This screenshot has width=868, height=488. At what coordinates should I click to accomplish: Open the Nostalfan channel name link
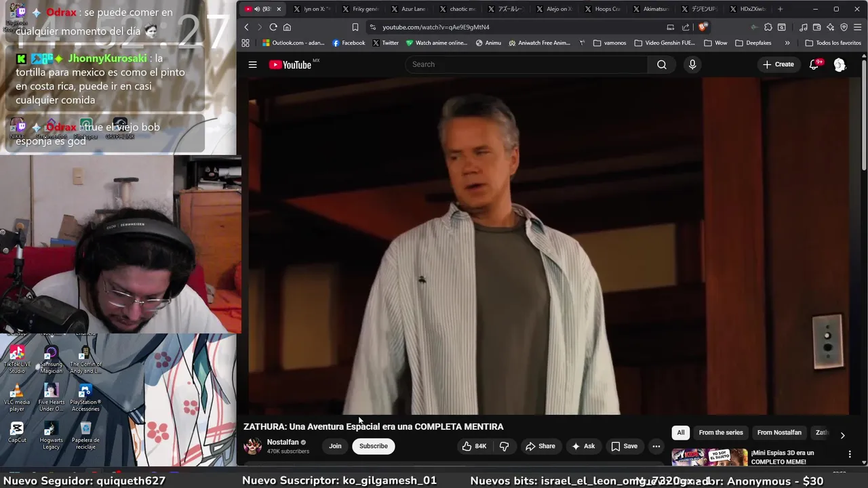(283, 442)
